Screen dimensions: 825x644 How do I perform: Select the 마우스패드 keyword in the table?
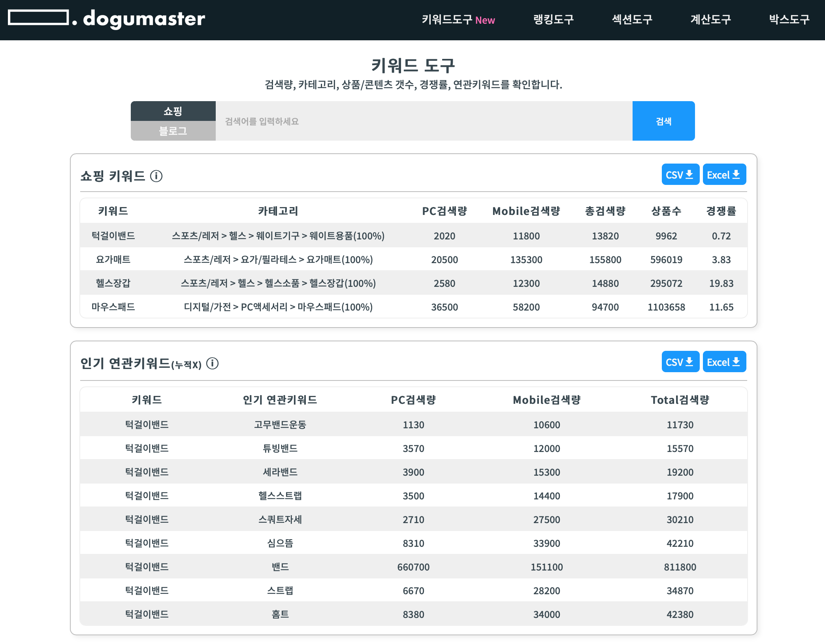point(113,307)
